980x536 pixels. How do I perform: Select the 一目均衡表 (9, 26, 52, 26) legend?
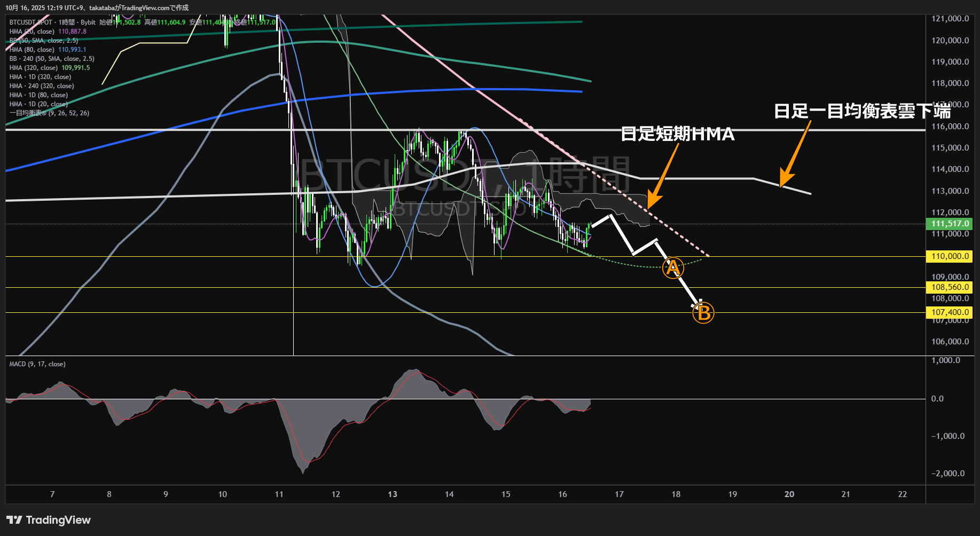coord(49,113)
